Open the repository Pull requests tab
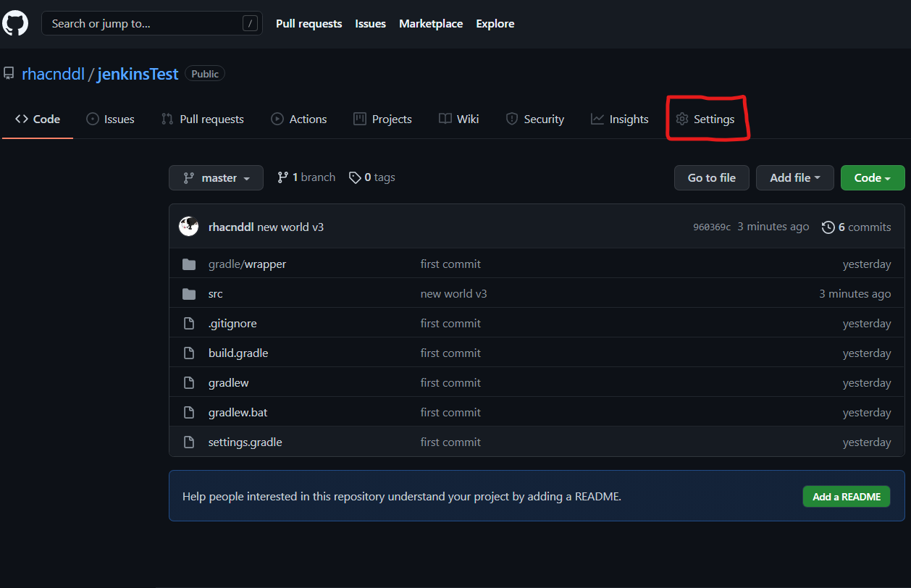Viewport: 911px width, 588px height. [x=203, y=119]
